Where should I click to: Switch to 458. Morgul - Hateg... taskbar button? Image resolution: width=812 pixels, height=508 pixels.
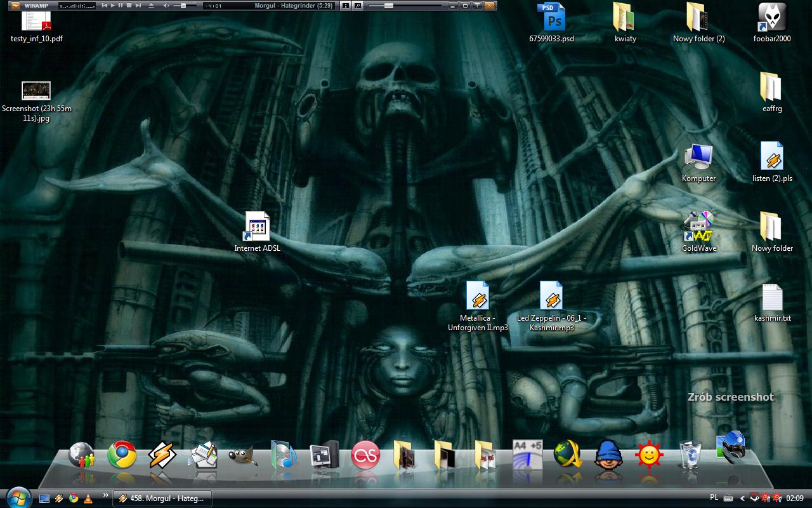pyautogui.click(x=162, y=498)
